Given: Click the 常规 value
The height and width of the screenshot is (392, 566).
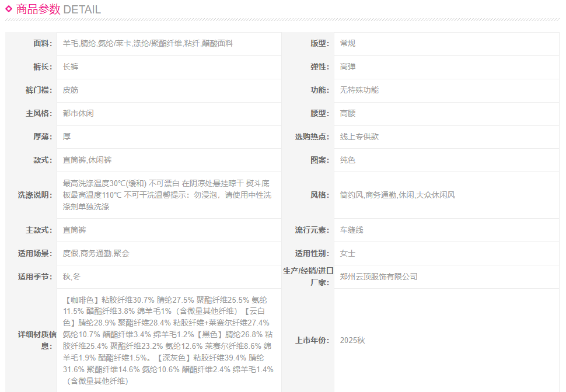Looking at the screenshot, I should 348,44.
